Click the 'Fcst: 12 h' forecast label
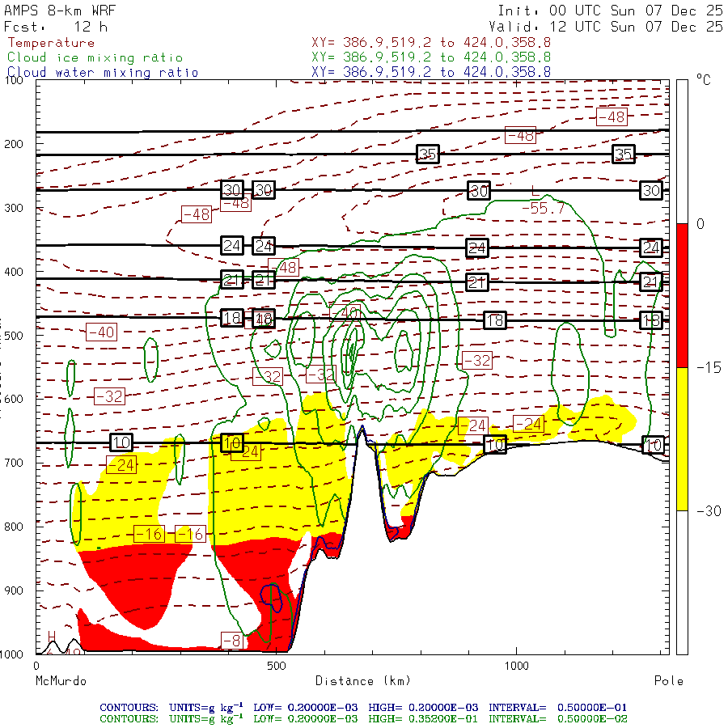Image resolution: width=728 pixels, height=728 pixels. pos(56,27)
